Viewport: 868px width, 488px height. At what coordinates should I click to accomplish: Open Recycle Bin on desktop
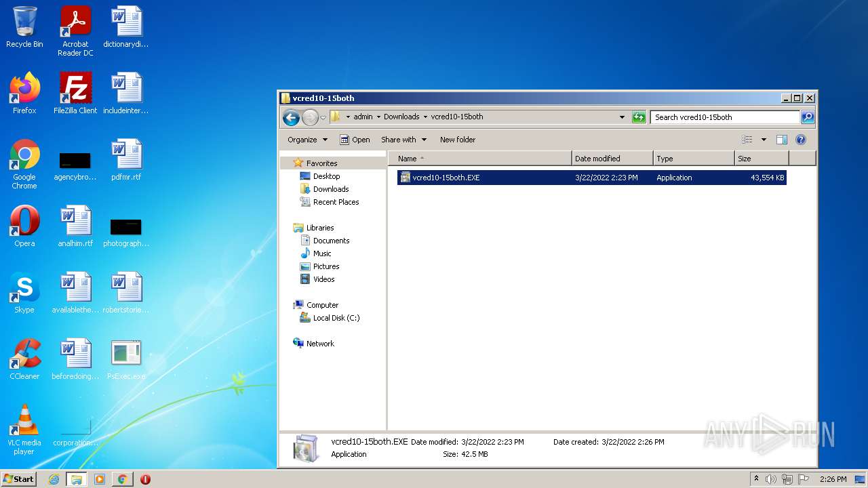(24, 27)
